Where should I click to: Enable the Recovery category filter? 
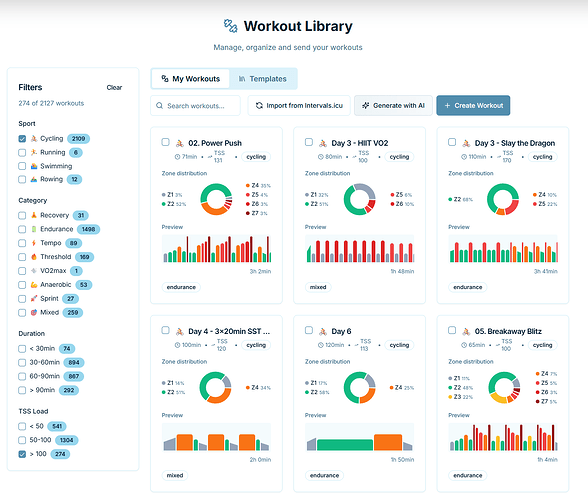22,215
